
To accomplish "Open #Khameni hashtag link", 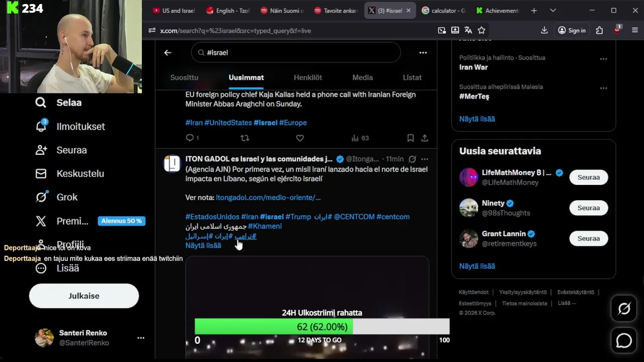I will [x=265, y=226].
